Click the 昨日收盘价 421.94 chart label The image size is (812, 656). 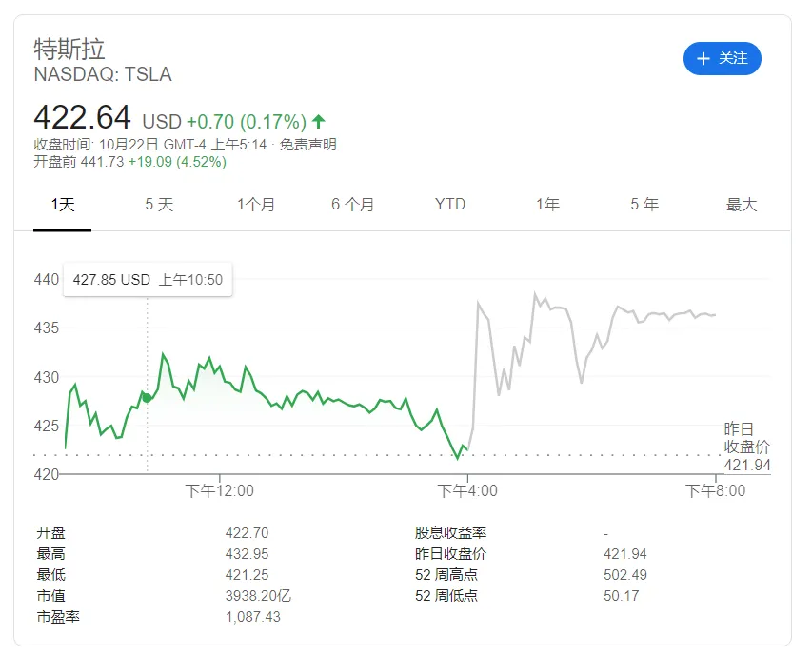tap(746, 447)
